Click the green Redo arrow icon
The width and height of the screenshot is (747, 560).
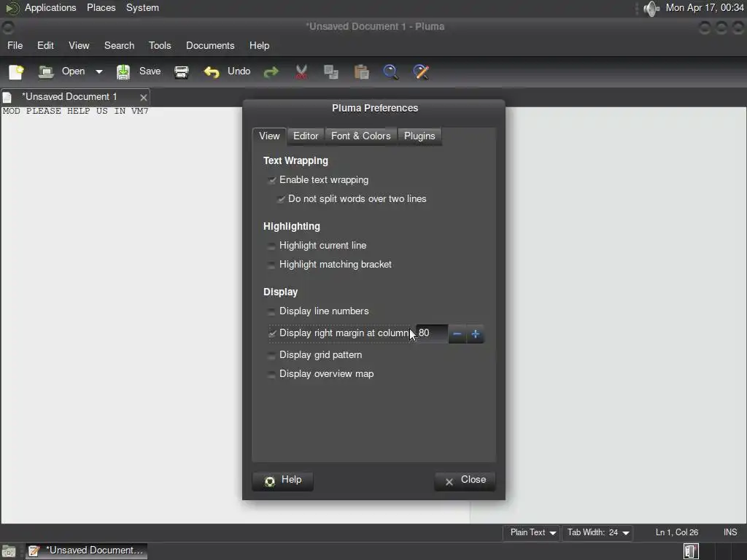[271, 72]
